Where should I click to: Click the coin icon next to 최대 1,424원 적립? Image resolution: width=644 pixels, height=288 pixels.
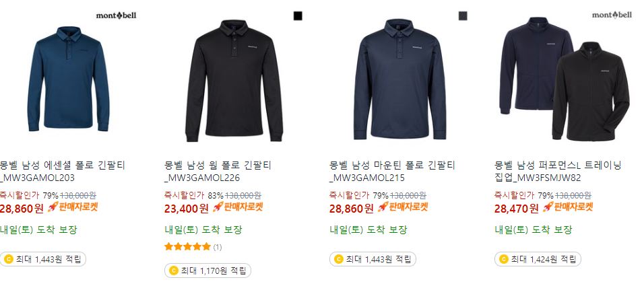click(504, 259)
